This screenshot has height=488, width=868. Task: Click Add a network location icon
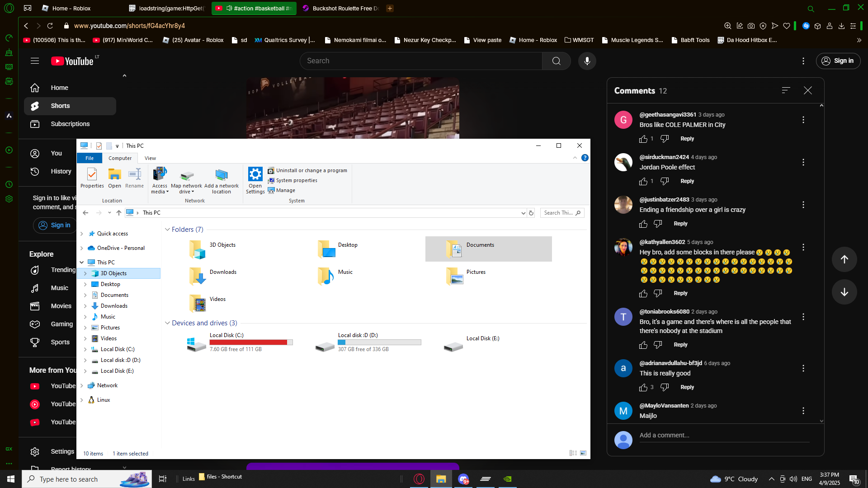coord(222,180)
